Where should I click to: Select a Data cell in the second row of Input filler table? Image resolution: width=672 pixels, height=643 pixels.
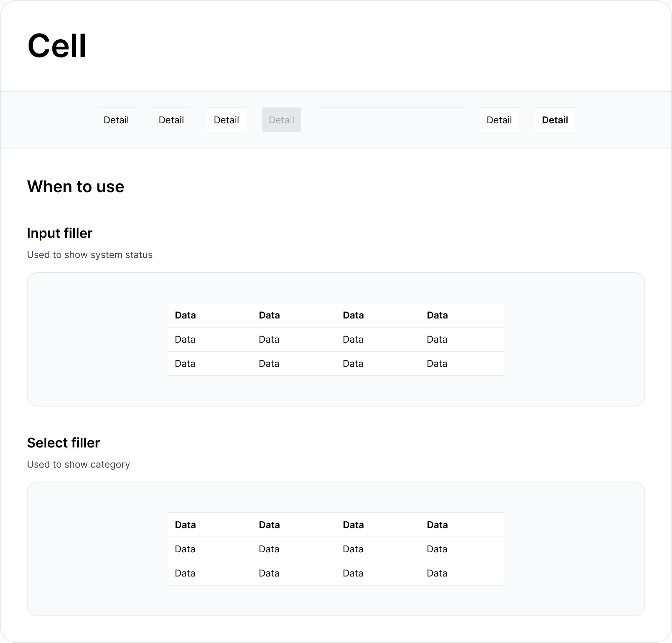pyautogui.click(x=269, y=339)
